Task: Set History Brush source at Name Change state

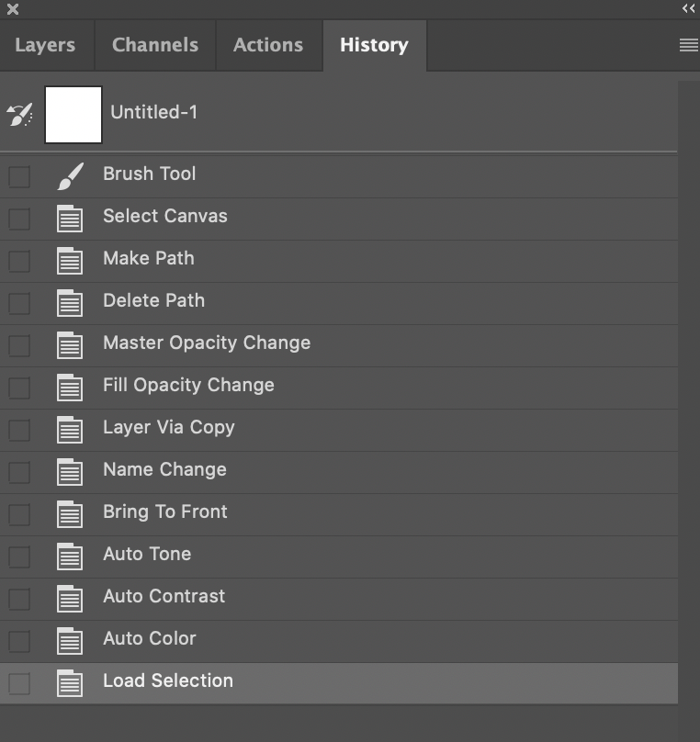Action: (18, 472)
